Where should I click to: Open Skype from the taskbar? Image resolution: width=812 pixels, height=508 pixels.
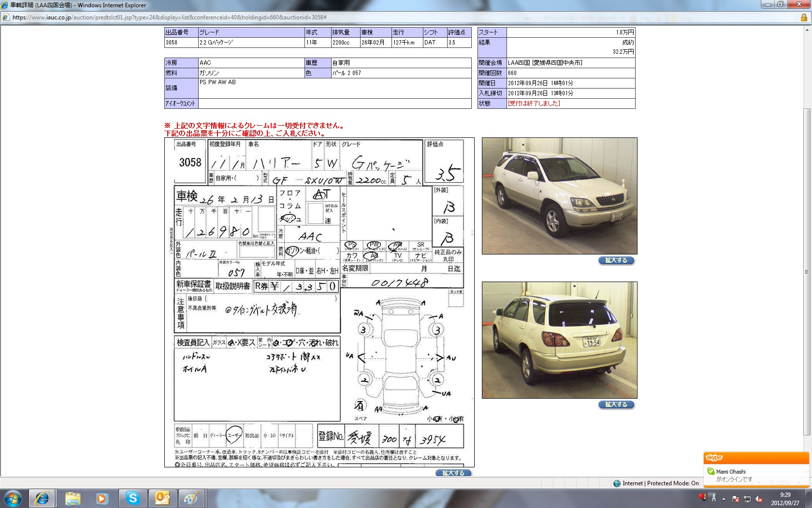click(x=132, y=498)
